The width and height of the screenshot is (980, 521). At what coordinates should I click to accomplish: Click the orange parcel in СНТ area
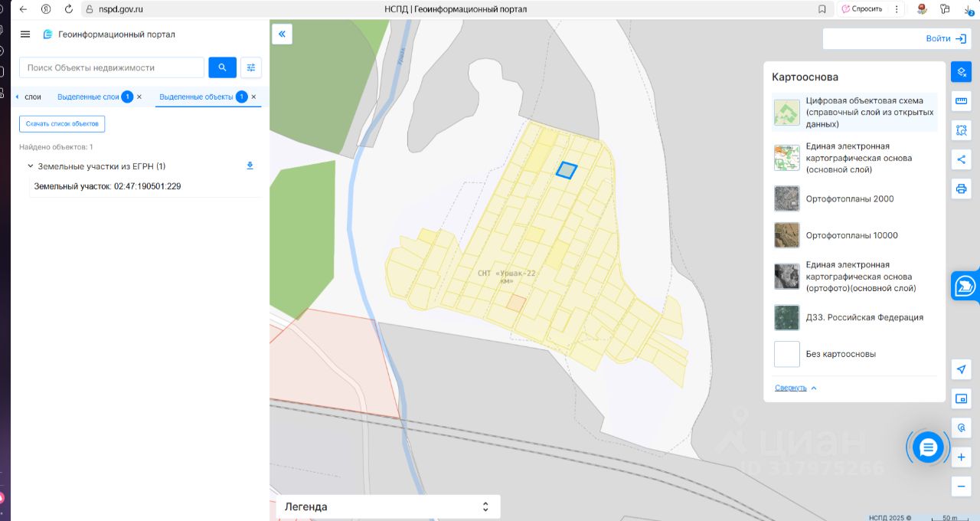tap(516, 303)
